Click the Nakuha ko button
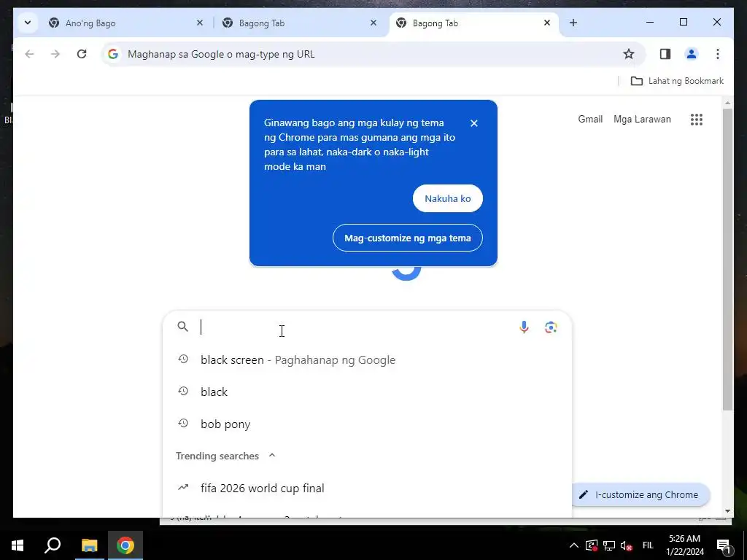This screenshot has width=747, height=560. point(447,198)
